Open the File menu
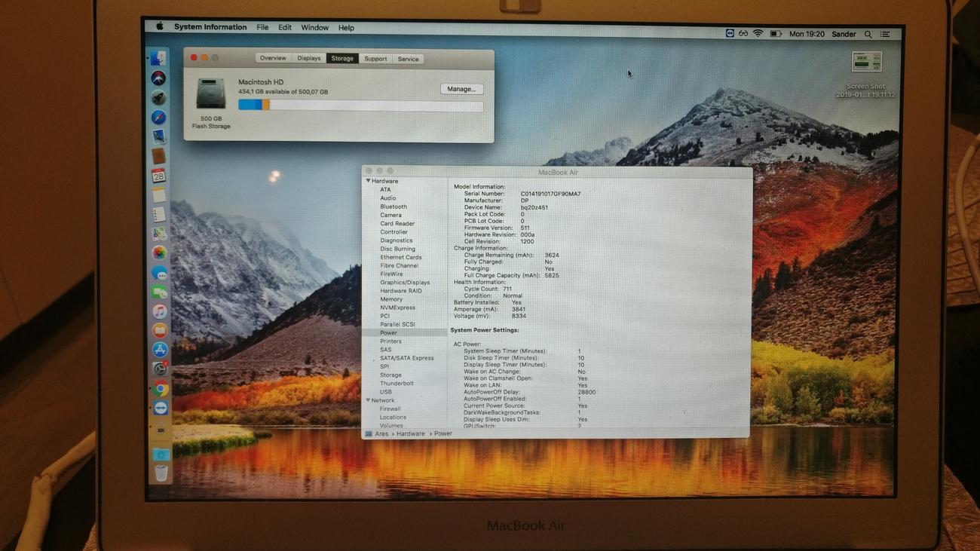 coord(262,27)
